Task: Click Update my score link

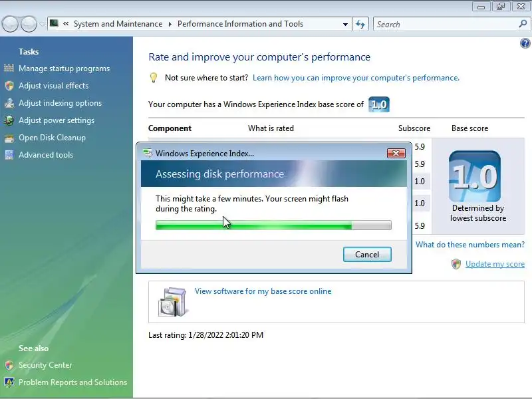Action: [495, 264]
